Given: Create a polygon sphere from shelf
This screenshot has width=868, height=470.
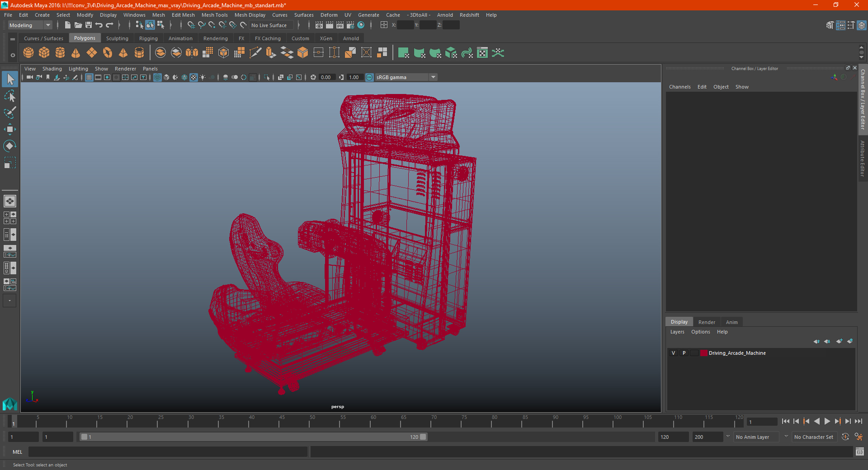Looking at the screenshot, I should pos(28,53).
